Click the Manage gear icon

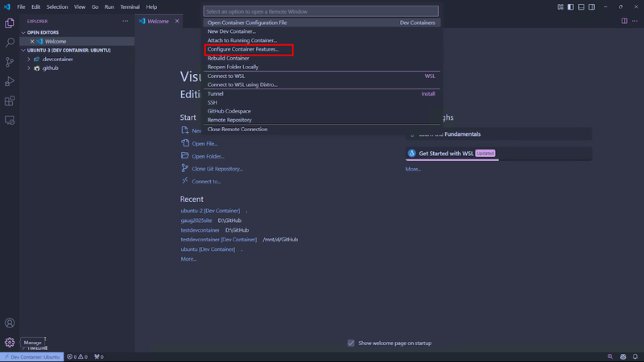pyautogui.click(x=10, y=343)
